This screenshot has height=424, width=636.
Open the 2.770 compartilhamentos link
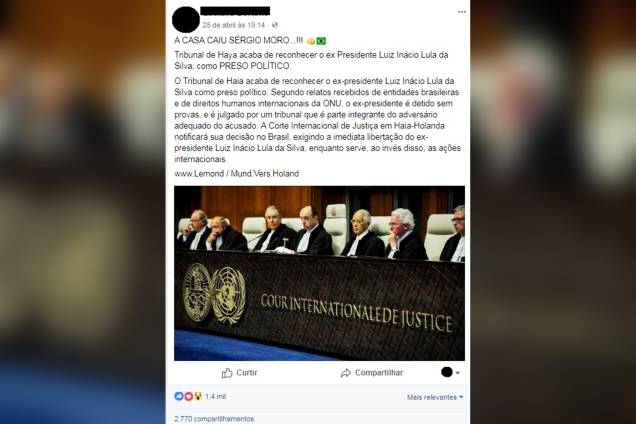tap(214, 419)
